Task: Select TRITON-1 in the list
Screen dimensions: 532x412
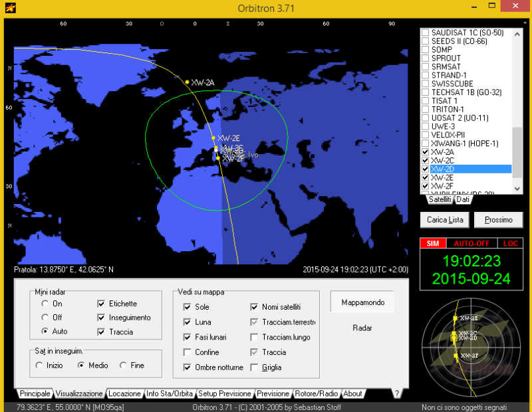Action: tap(448, 110)
